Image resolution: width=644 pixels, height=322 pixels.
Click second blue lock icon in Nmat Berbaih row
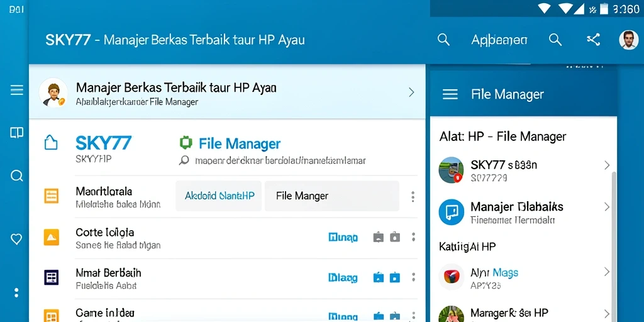coord(395,277)
